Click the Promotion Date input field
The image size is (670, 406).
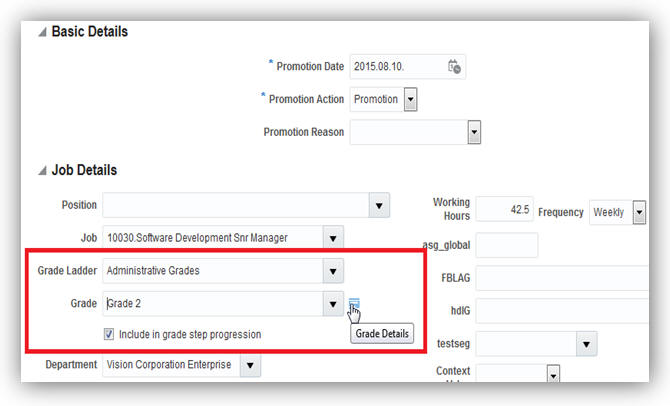pos(395,67)
